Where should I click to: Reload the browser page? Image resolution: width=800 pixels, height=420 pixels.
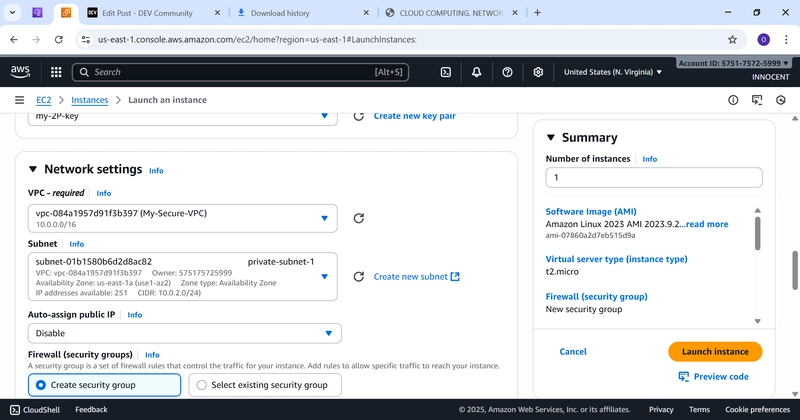coord(59,39)
